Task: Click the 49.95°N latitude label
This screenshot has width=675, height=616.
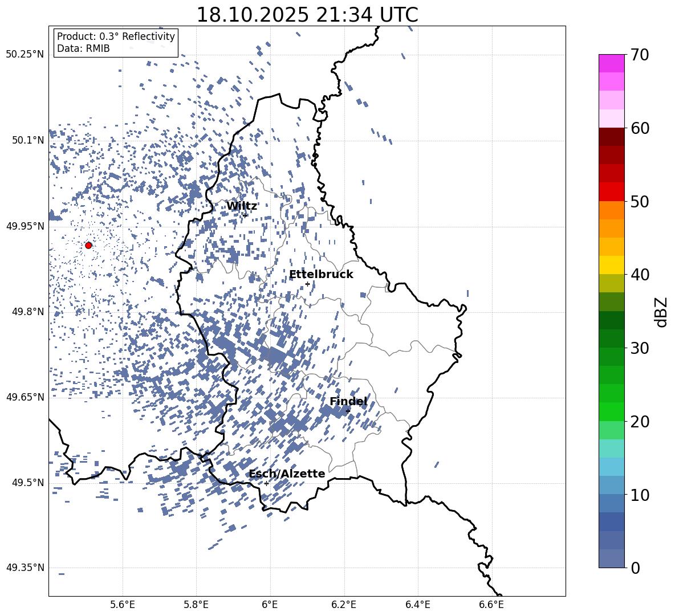Action: [26, 226]
